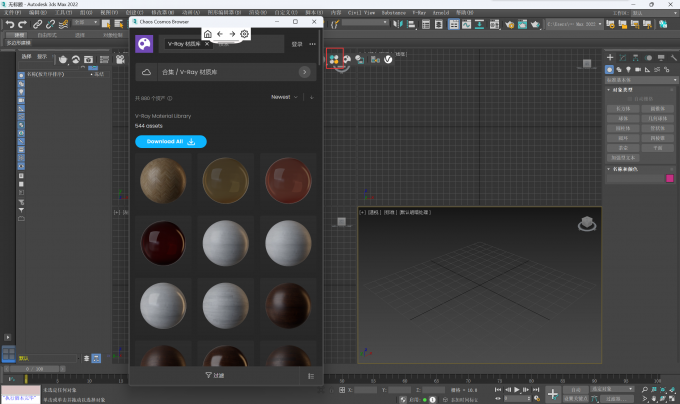
Task: Select Helpers category in Create panel
Action: click(x=647, y=69)
